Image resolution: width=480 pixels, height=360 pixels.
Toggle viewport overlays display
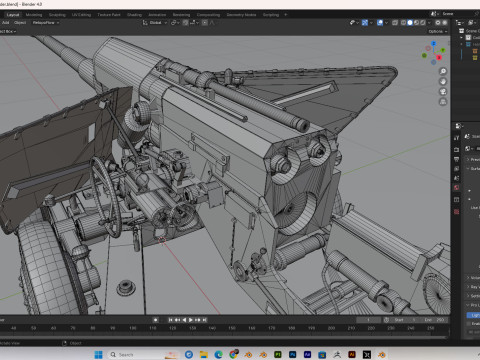tap(380, 23)
